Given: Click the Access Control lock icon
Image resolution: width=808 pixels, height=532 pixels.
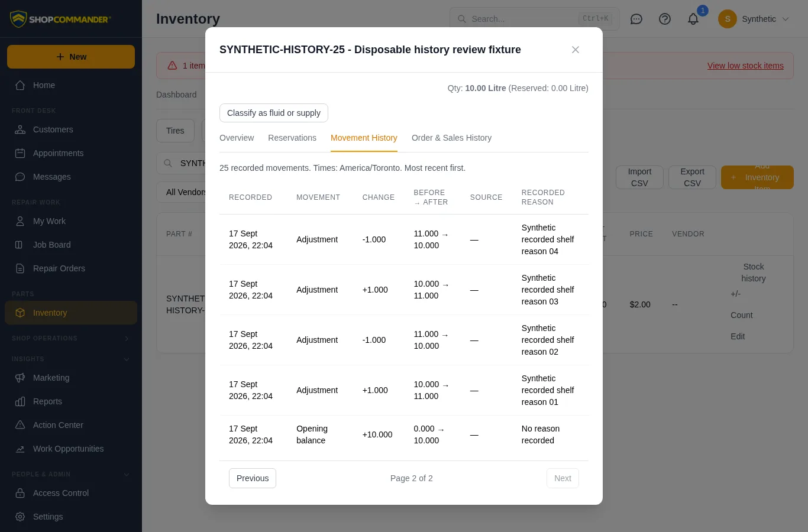Looking at the screenshot, I should tap(20, 493).
